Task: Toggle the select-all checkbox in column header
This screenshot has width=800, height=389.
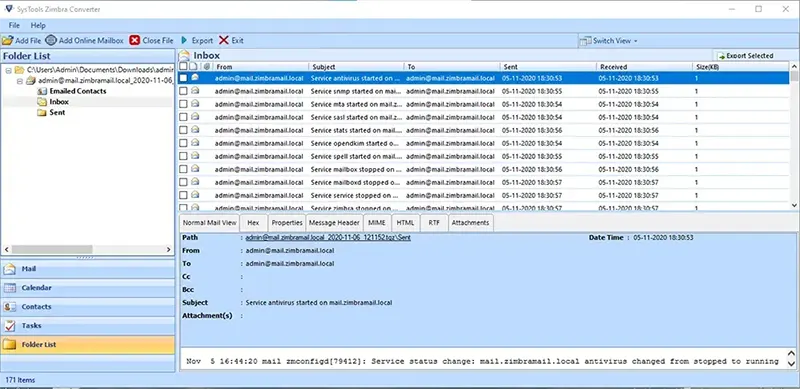Action: click(183, 66)
